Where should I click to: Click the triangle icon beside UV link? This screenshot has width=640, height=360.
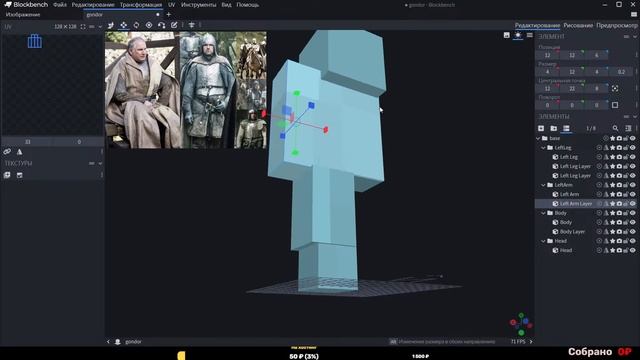pos(20,152)
